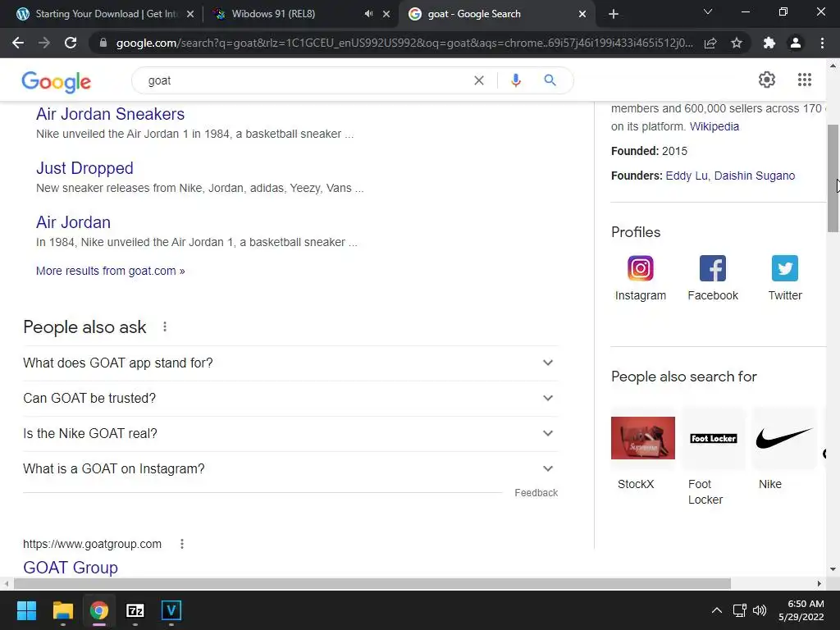Click the forward navigation arrow
840x630 pixels.
click(44, 43)
